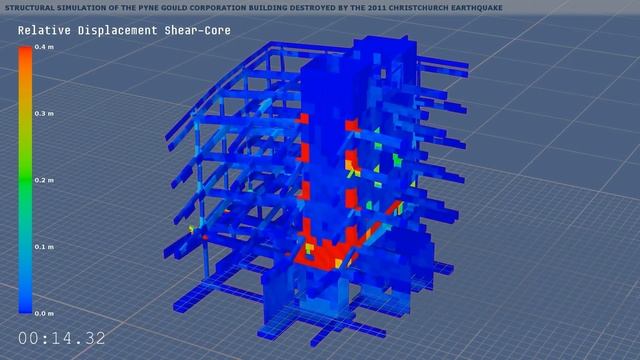The image size is (640, 360).
Task: Click the 0.0 m legend label
Action: [x=44, y=313]
